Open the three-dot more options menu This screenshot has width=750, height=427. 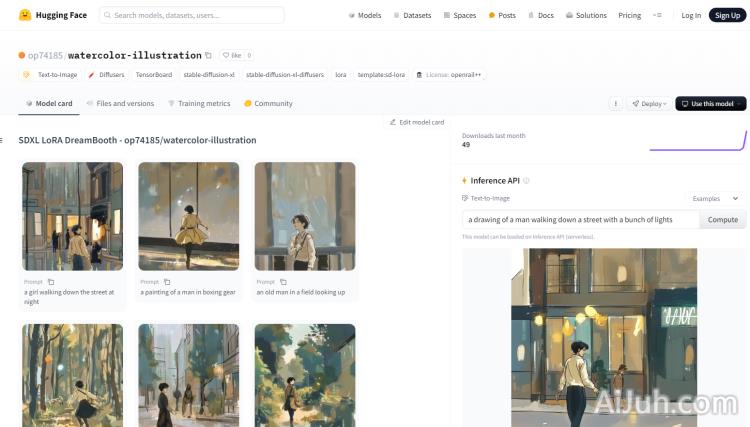coord(615,104)
